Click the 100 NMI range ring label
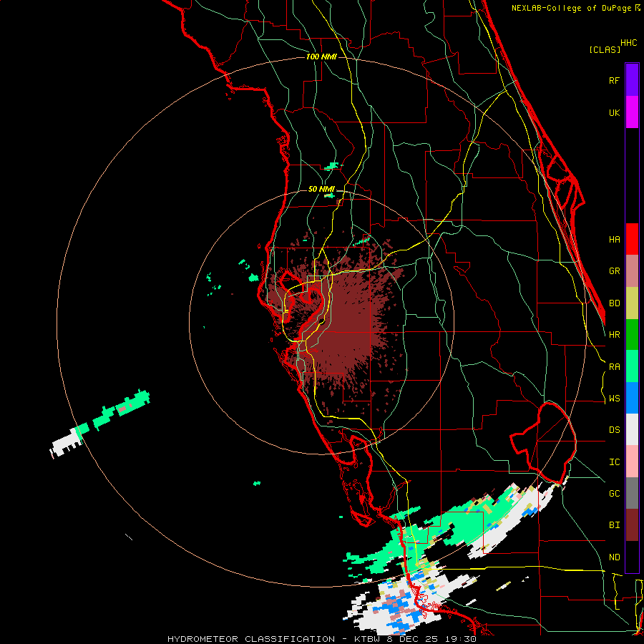 321,57
